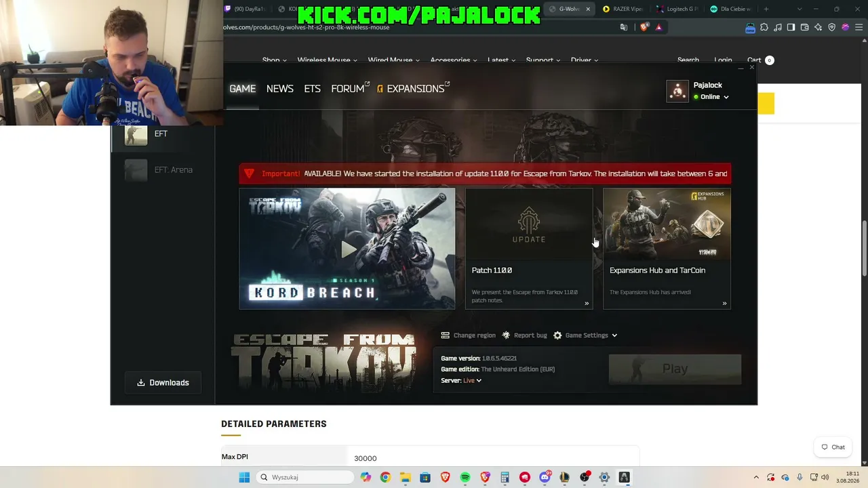Show hidden system tray icons
Screen dimensions: 868x488
(x=756, y=477)
